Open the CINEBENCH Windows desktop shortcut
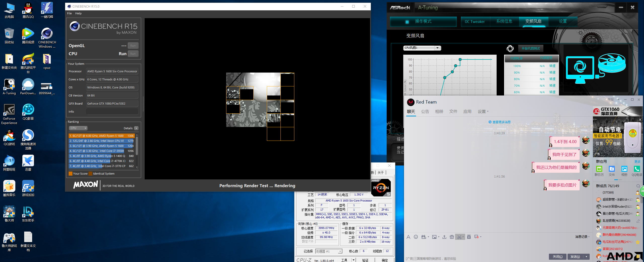The height and width of the screenshot is (262, 644). click(x=47, y=38)
